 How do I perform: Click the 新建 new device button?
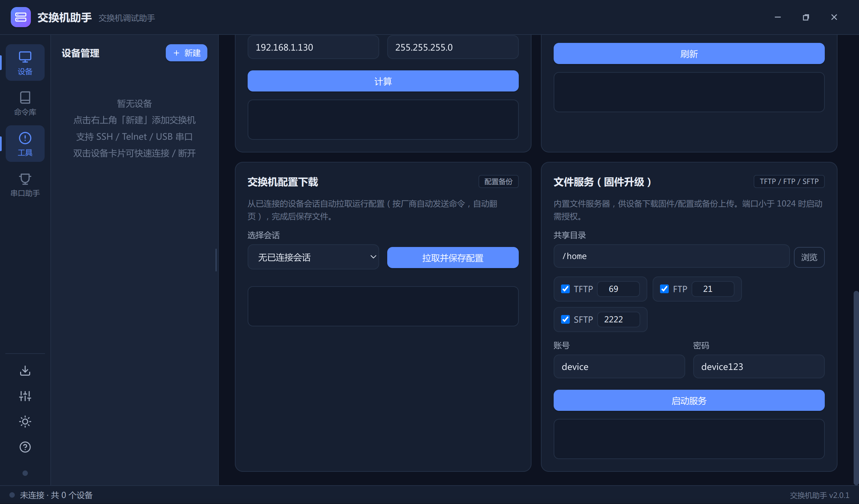186,53
